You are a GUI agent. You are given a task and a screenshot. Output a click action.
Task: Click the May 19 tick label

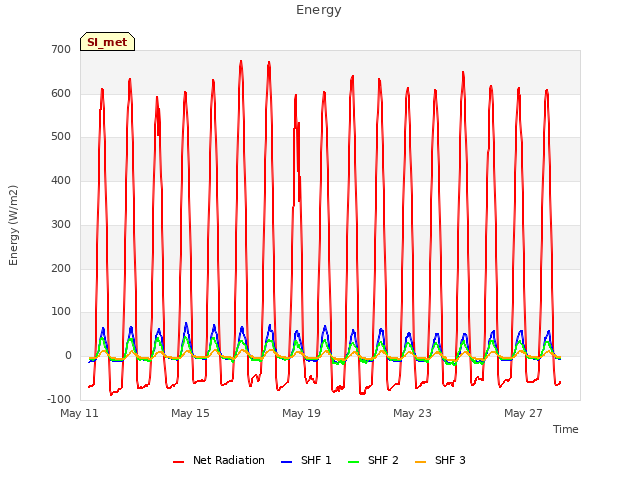tap(301, 413)
